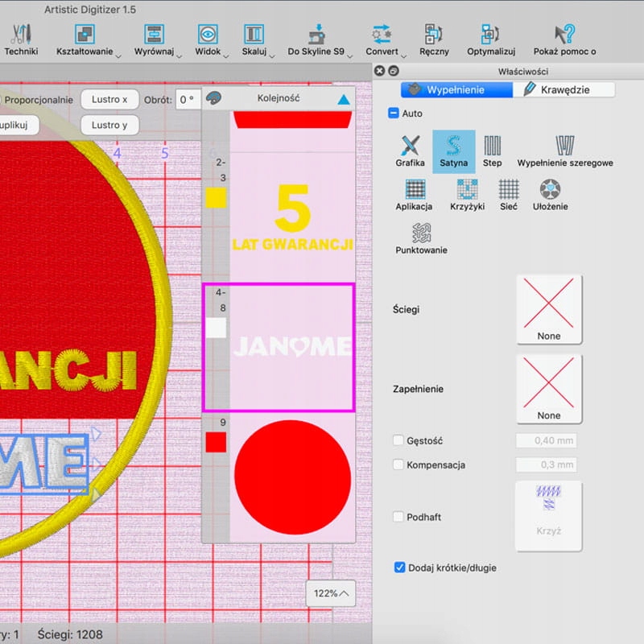Select the Step fill type

point(492,149)
